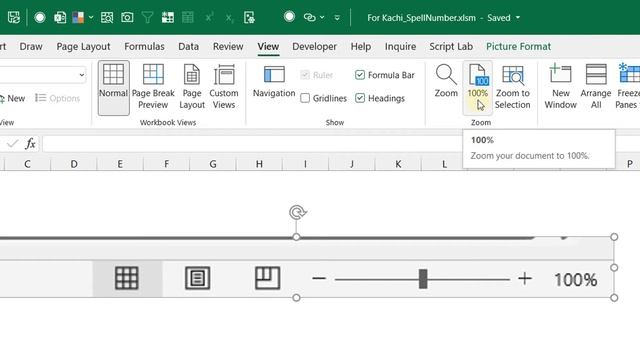The width and height of the screenshot is (640, 360).
Task: Switch to the Inquire tab
Action: (400, 47)
